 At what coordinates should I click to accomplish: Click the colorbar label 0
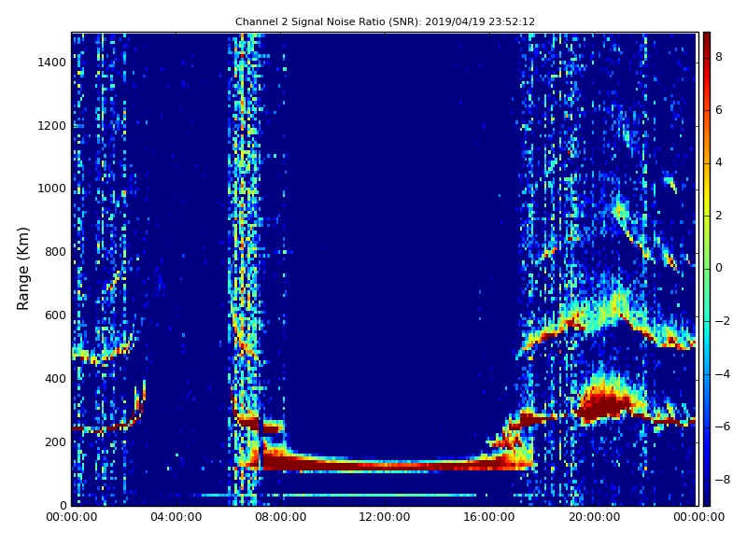(x=719, y=268)
